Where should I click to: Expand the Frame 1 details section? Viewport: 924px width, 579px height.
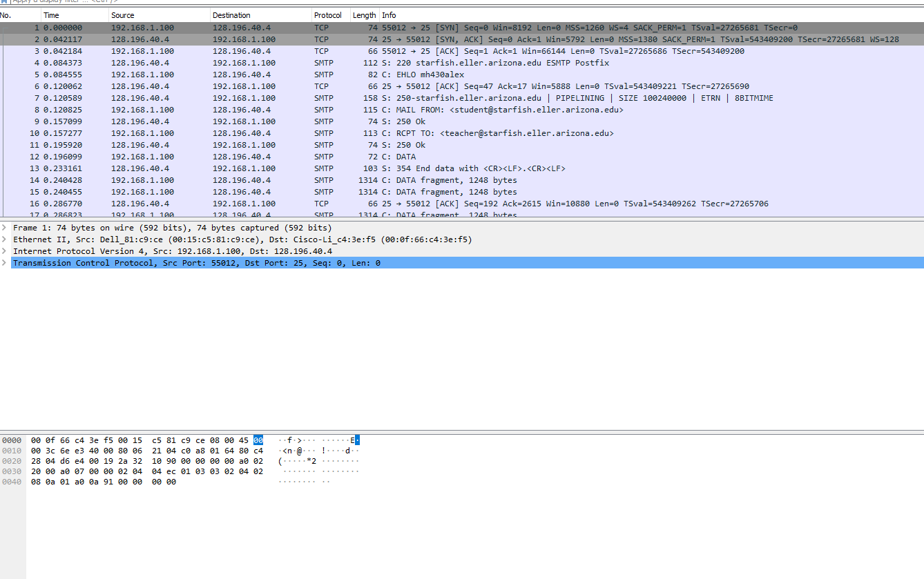click(5, 227)
